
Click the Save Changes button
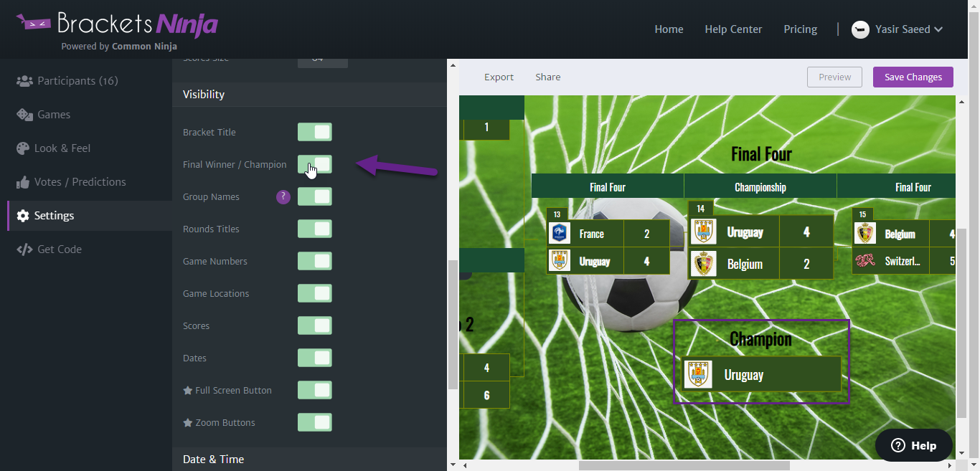click(913, 77)
